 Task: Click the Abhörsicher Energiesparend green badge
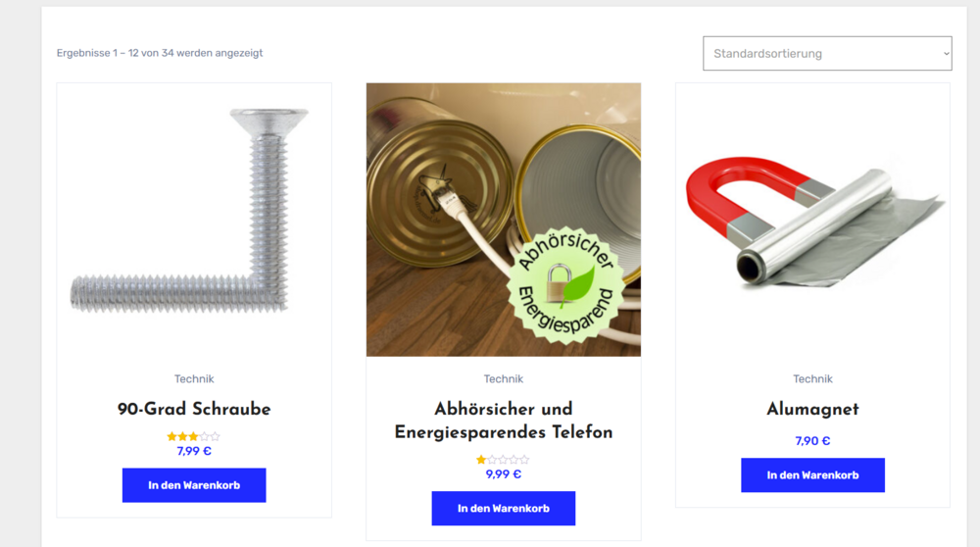tap(565, 285)
